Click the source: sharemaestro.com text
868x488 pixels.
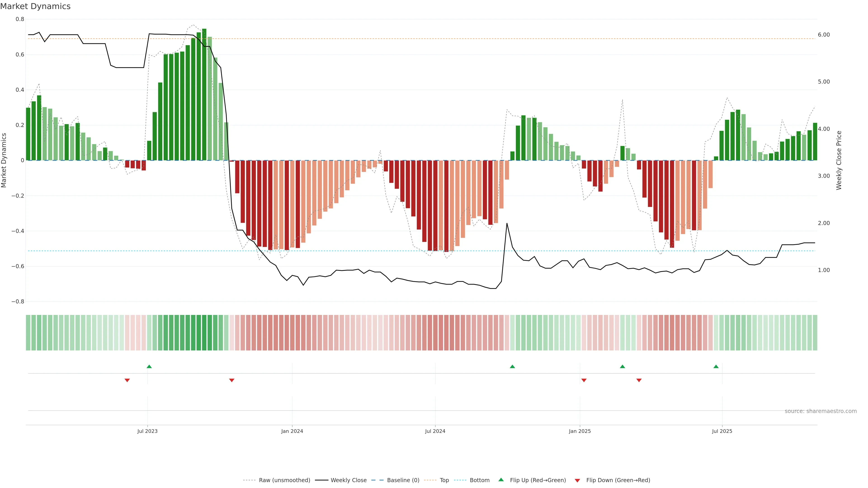tap(821, 411)
